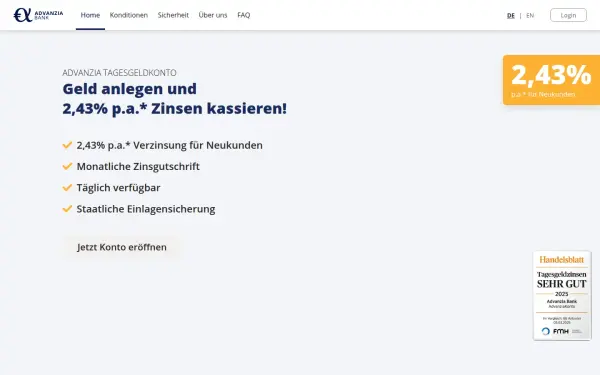Go to the Konditionen page
This screenshot has width=600, height=375.
tap(129, 15)
